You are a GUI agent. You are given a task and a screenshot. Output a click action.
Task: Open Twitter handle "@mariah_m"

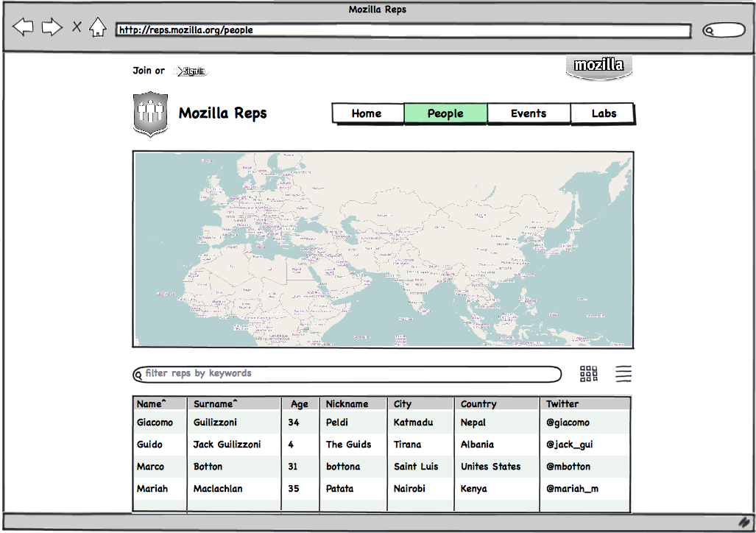pyautogui.click(x=572, y=489)
